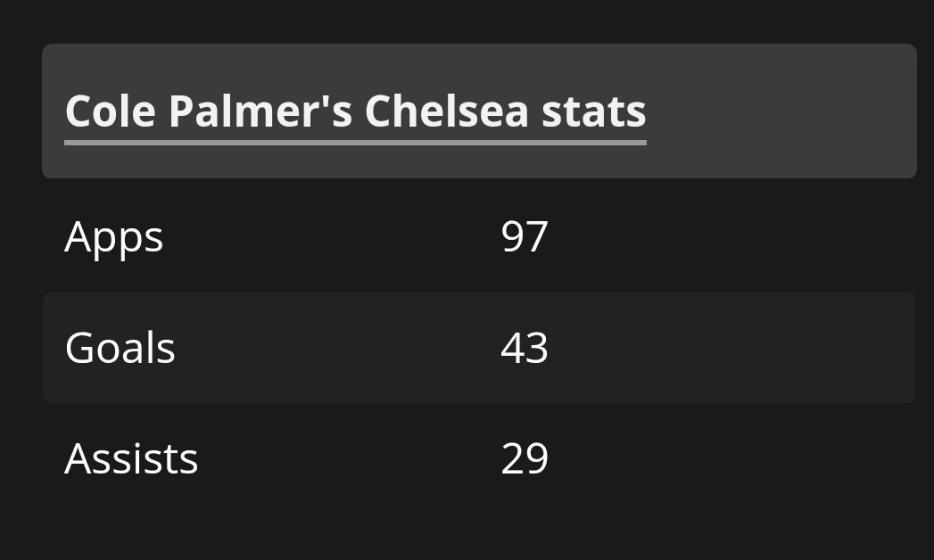
Task: Click the word "Palmer's" in the title
Action: 260,111
